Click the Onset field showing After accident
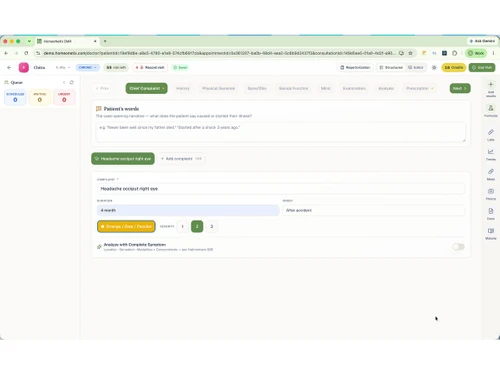This screenshot has width=500, height=375. coord(374,210)
